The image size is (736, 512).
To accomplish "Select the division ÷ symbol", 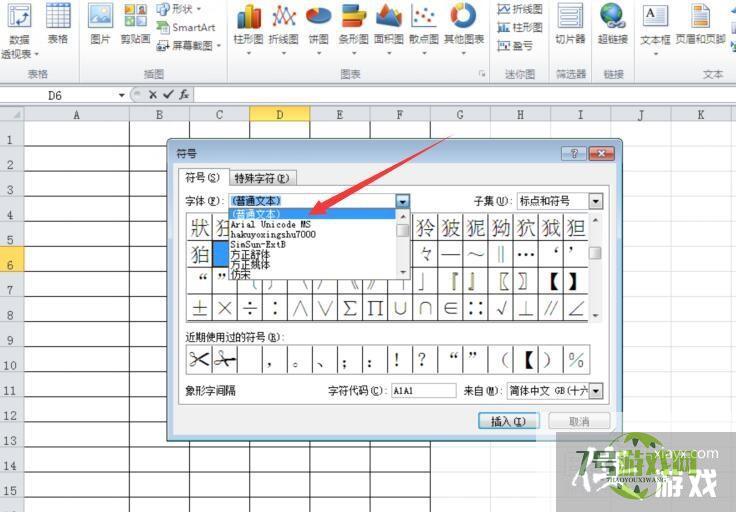I will pyautogui.click(x=250, y=308).
